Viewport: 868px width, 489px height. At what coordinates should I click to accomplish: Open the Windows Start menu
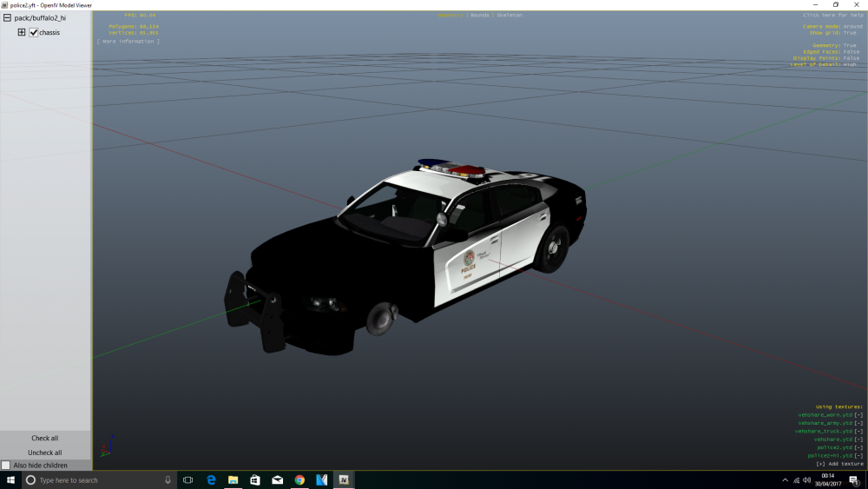tap(10, 479)
